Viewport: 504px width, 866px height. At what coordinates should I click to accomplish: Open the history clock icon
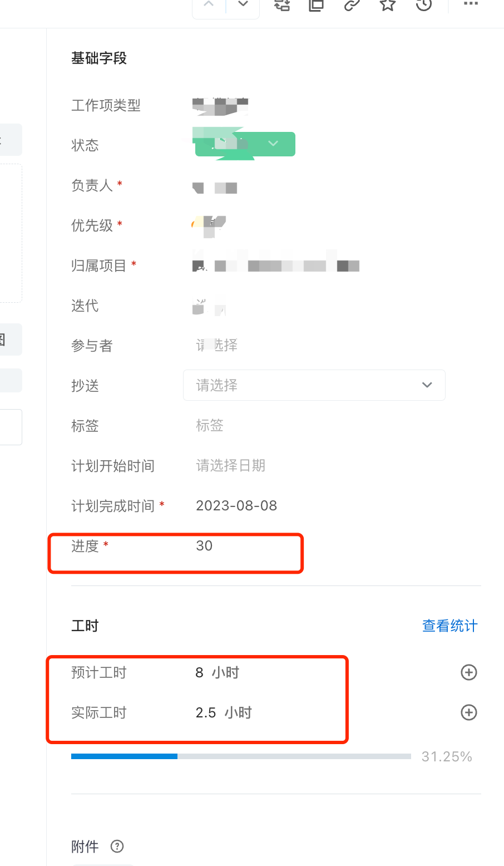[x=424, y=5]
